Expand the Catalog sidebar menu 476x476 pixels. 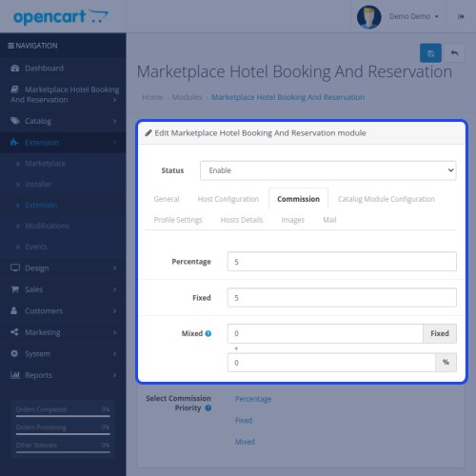(x=63, y=121)
